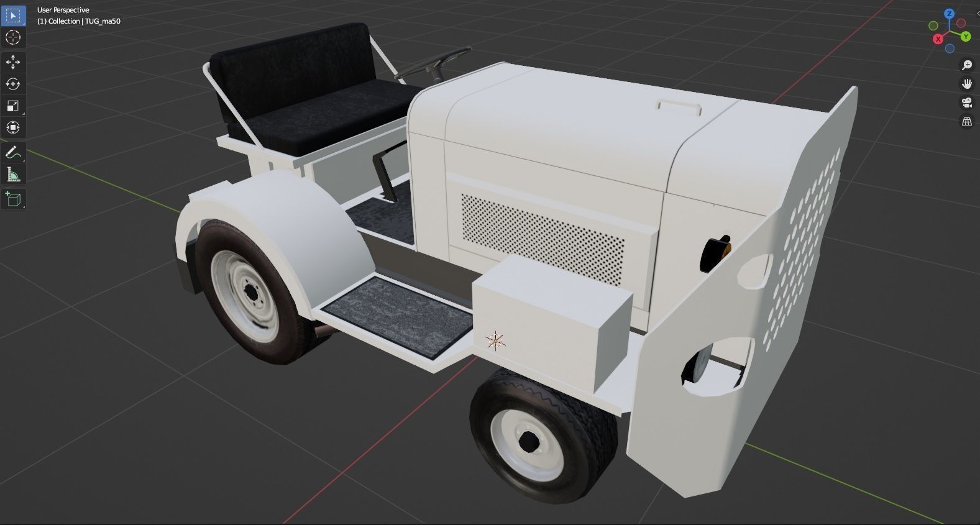Select the Transform tool

pyautogui.click(x=13, y=127)
